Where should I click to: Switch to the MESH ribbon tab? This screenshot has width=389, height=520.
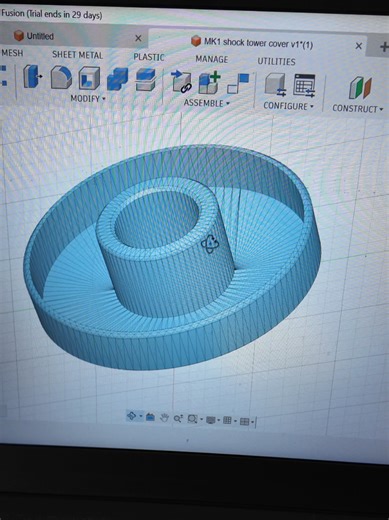pyautogui.click(x=12, y=53)
